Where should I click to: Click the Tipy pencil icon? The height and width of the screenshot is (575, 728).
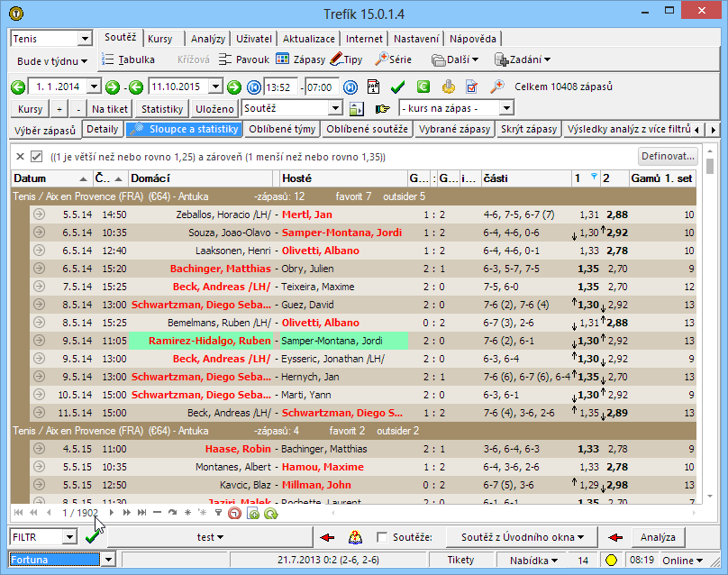[x=336, y=60]
